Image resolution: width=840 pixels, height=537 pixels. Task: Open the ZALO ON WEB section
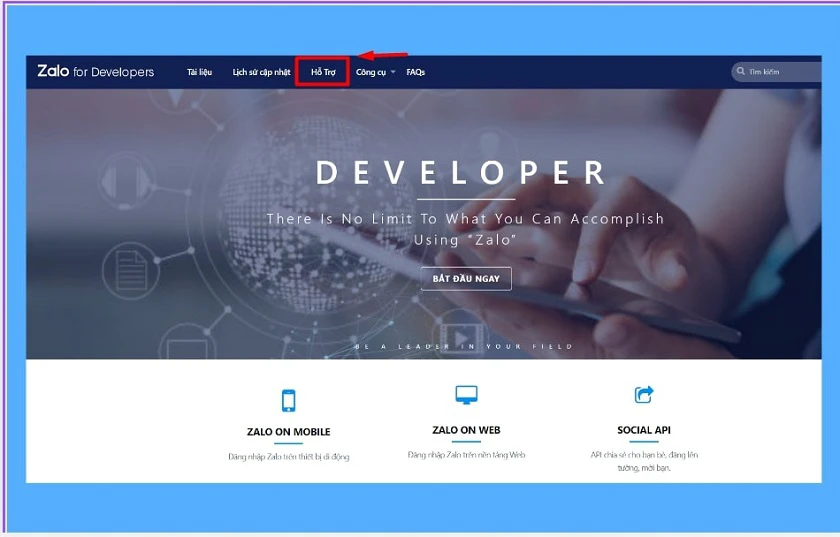[467, 430]
